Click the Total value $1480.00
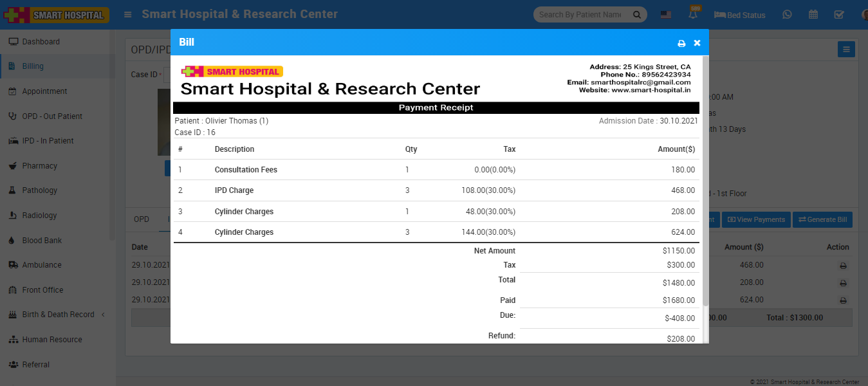Viewport: 868px width, 386px height. pos(679,283)
